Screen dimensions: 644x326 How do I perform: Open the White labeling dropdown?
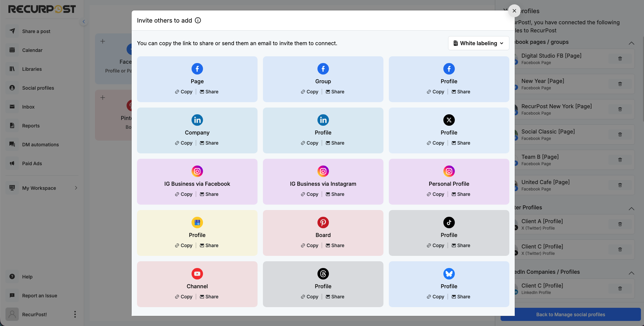point(478,43)
